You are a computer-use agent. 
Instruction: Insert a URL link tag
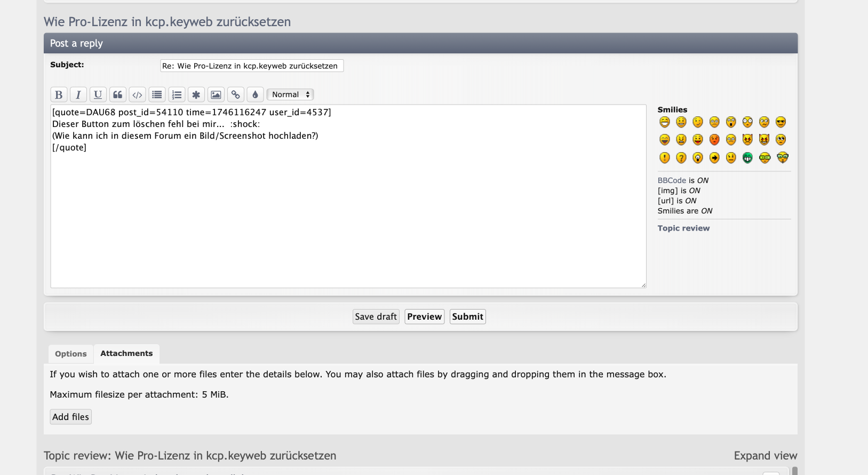[x=235, y=95]
